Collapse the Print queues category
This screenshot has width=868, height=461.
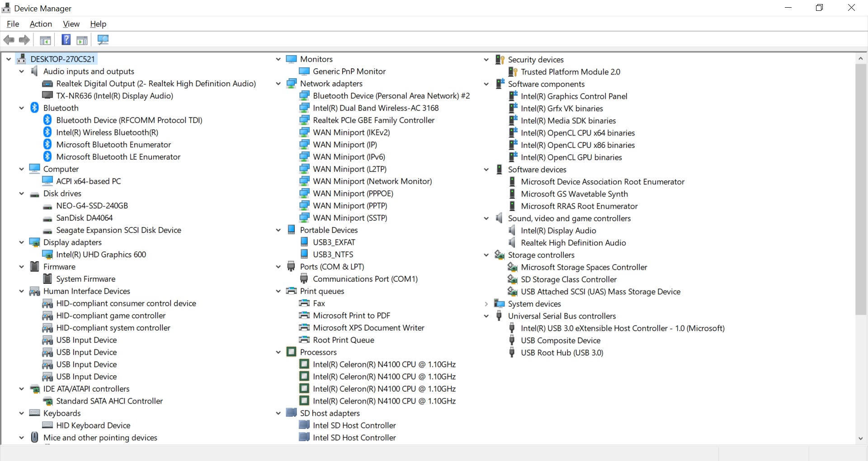(278, 291)
